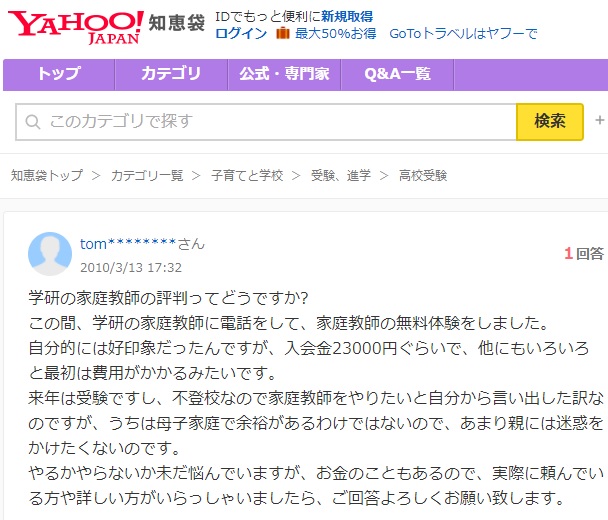The height and width of the screenshot is (520, 608).
Task: Open 子育てと学校 breadcrumb link
Action: pos(247,176)
